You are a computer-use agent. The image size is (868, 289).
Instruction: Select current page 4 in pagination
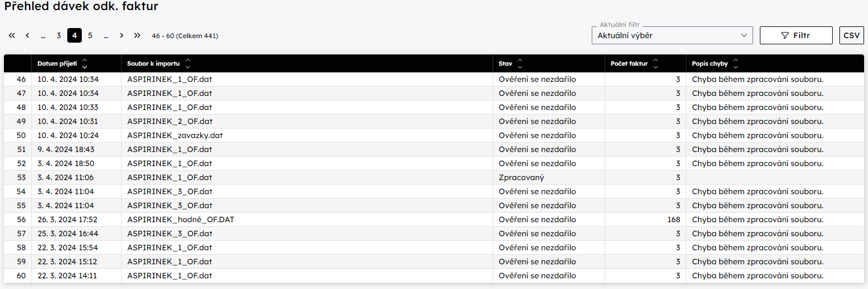75,35
